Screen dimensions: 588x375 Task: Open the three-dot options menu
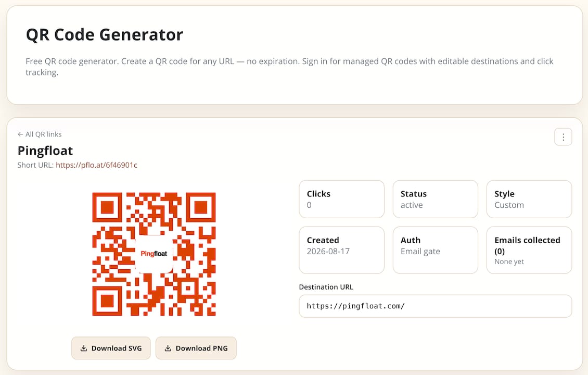(x=563, y=137)
